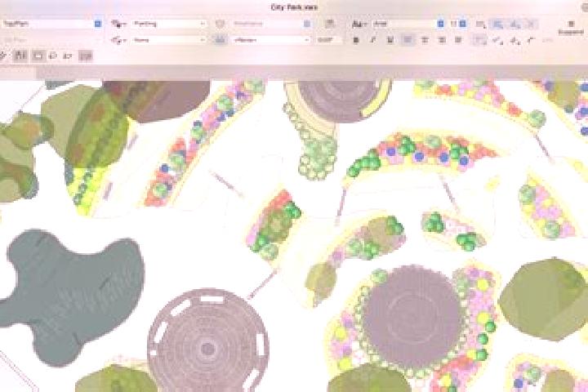Toggle bold text formatting
Screen dimensions: 588x392
[x=356, y=40]
